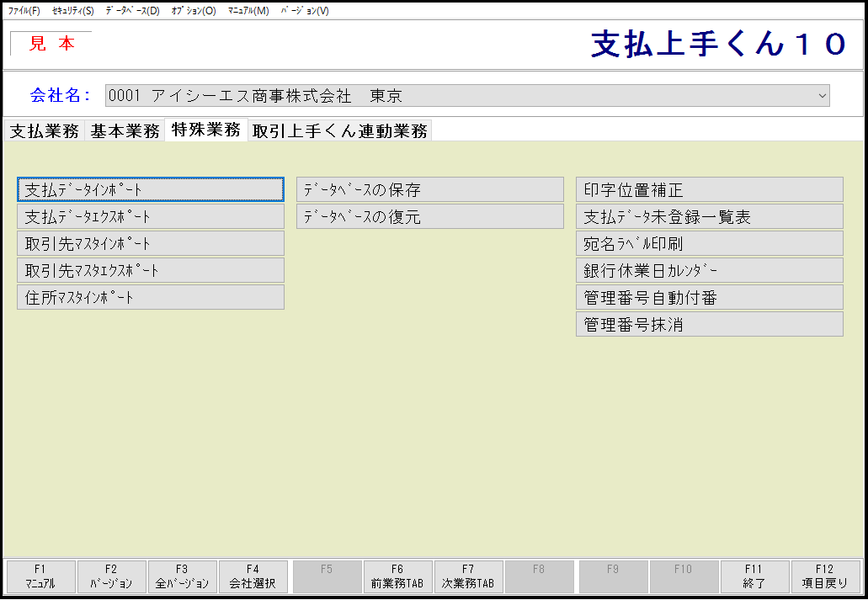Viewport: 868px width, 600px height.
Task: Open the データベース(D) menu
Action: [x=132, y=10]
